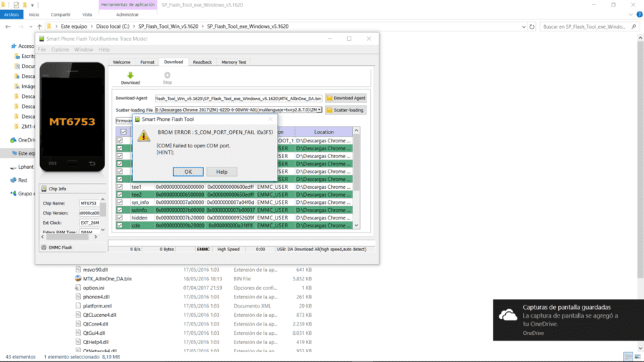Select platform.xml file in Explorer
644x362 pixels.
(97, 305)
